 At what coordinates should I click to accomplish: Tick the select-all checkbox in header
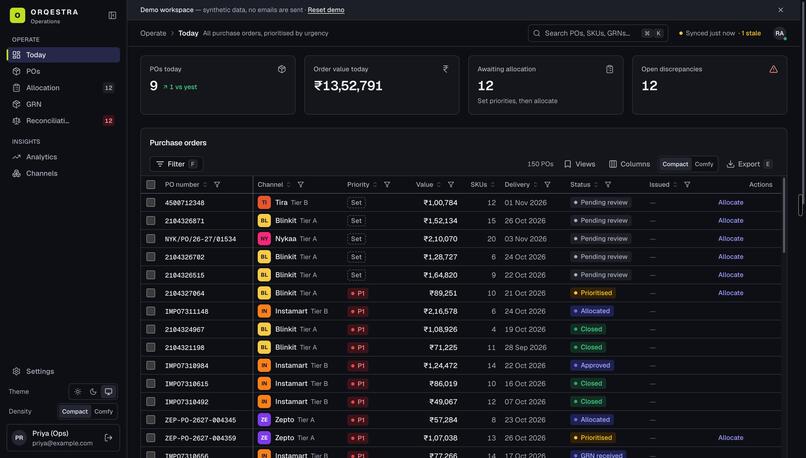click(x=151, y=185)
